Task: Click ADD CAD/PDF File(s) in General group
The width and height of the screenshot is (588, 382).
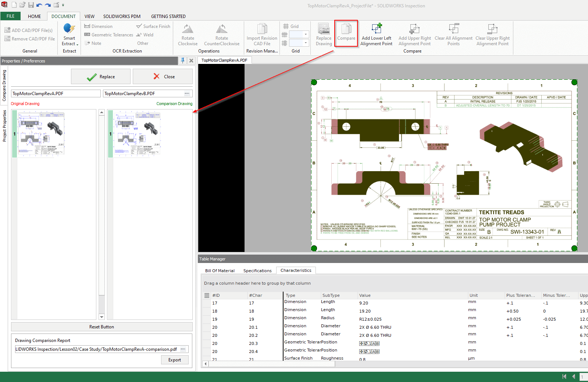Action: (x=29, y=30)
